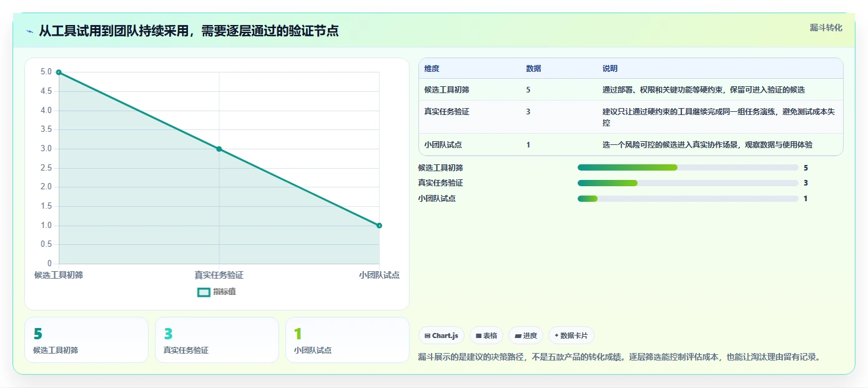868x388 pixels.
Task: Click the description starting 选一个风险可控
Action: (x=708, y=145)
